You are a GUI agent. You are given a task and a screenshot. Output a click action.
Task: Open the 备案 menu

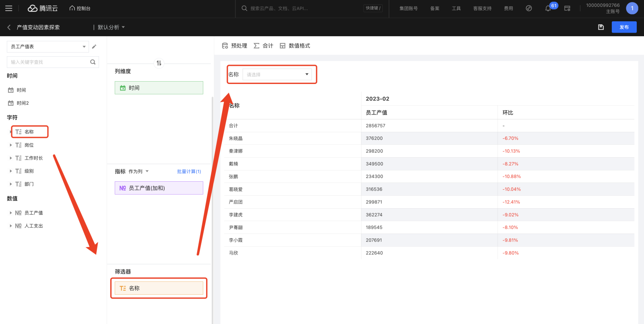point(435,8)
